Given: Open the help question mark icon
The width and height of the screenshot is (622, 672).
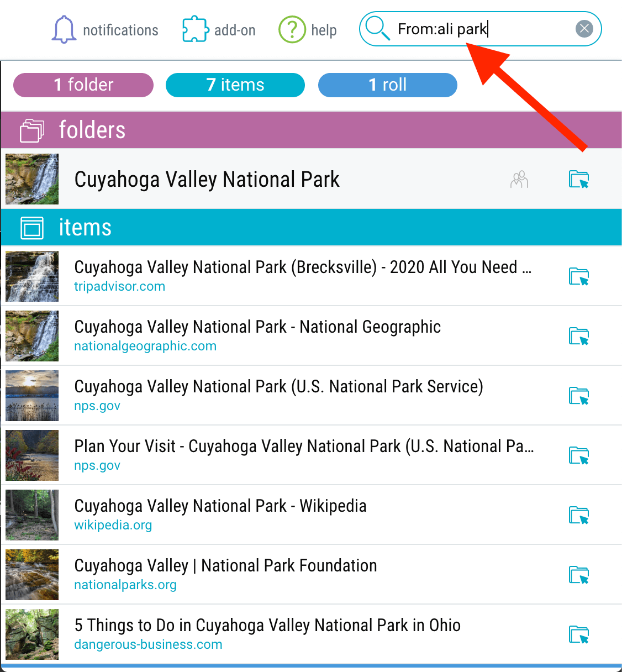Looking at the screenshot, I should pos(292,29).
